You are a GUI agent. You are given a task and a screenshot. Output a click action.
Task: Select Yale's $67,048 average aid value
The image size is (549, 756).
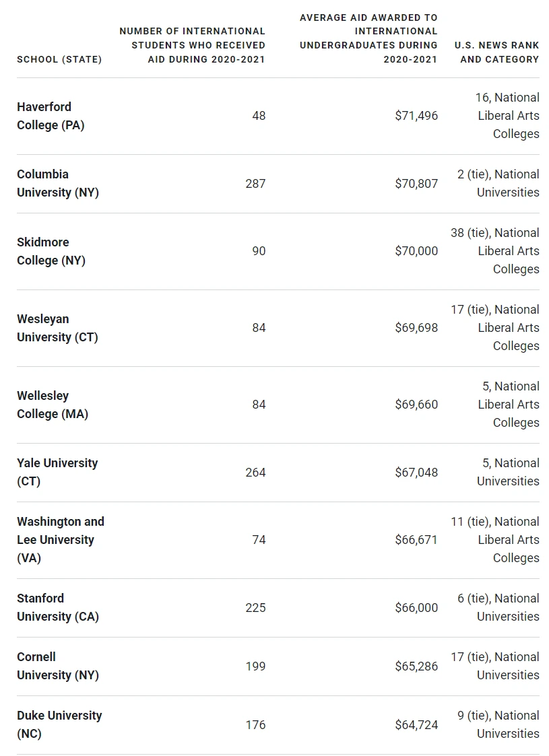[416, 473]
